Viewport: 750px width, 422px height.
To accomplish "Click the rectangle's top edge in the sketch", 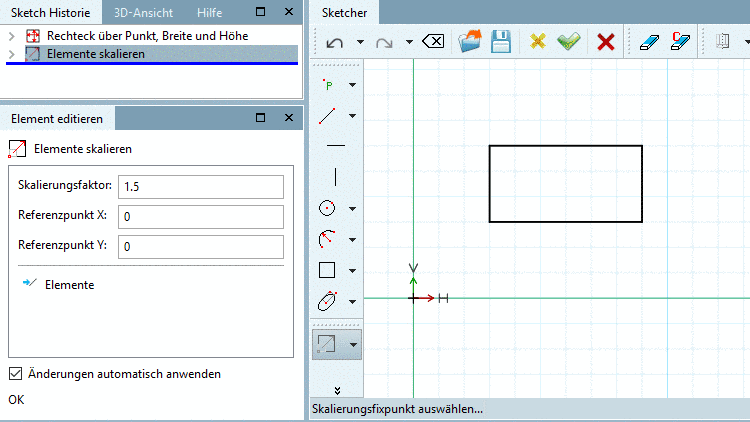I will coord(566,146).
